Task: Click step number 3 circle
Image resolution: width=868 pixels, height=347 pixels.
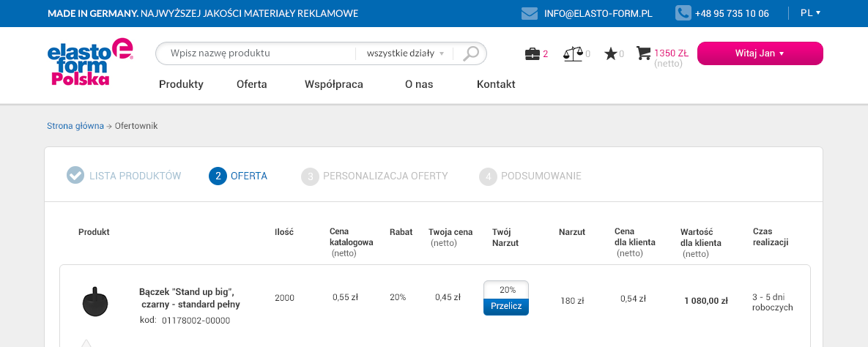Action: 311,176
